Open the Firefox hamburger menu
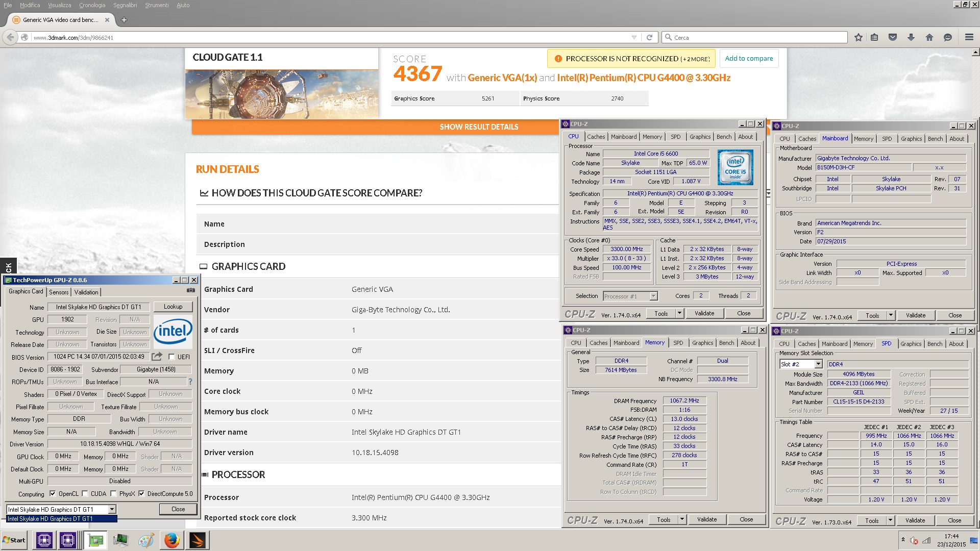Screen dimensions: 980x551 point(969,37)
